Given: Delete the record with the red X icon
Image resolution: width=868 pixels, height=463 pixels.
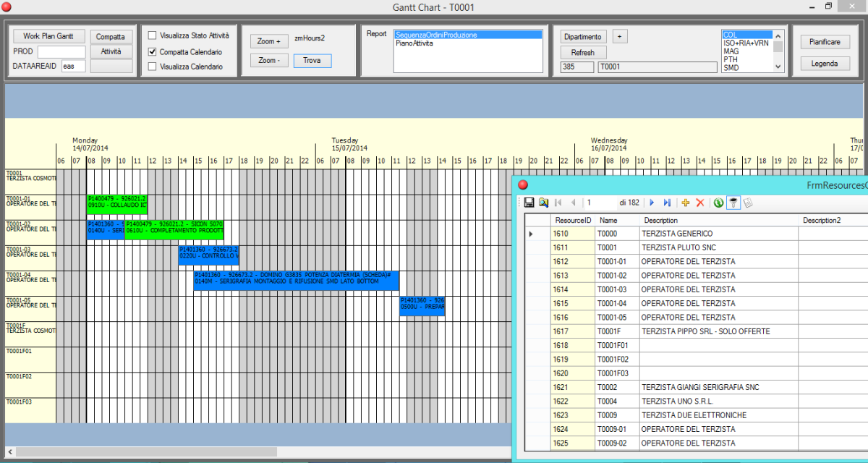Looking at the screenshot, I should tap(699, 203).
